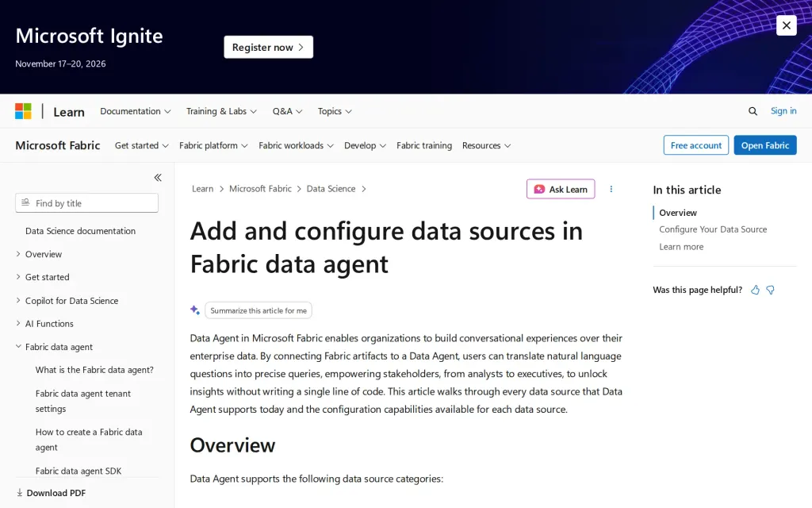Screen dimensions: 812x508
Task: Open Fabric data agent tenant settings
Action: tap(82, 401)
